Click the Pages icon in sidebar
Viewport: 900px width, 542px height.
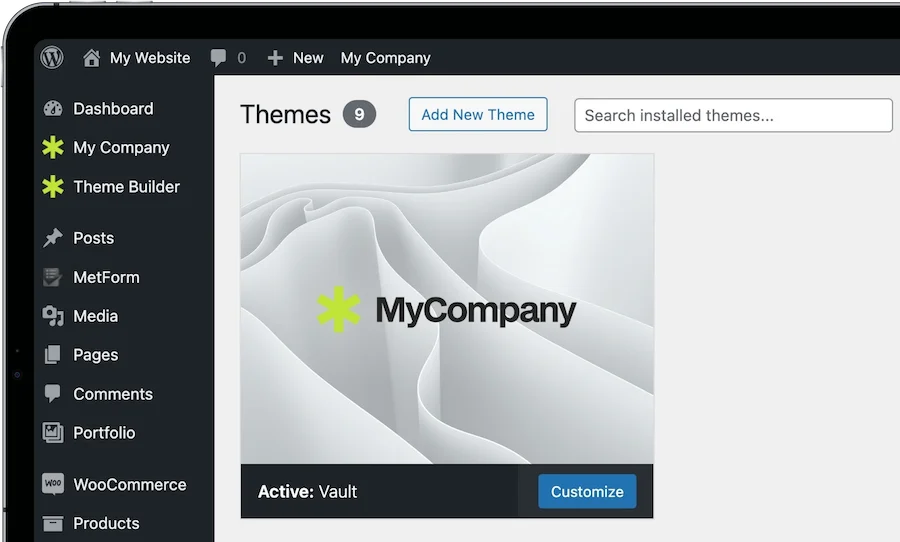tap(53, 355)
